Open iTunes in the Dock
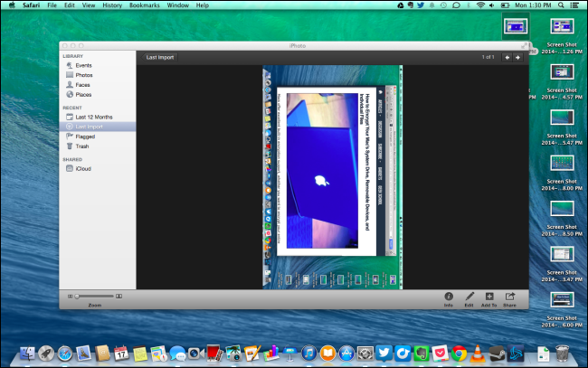This screenshot has height=368, width=588. (x=309, y=354)
